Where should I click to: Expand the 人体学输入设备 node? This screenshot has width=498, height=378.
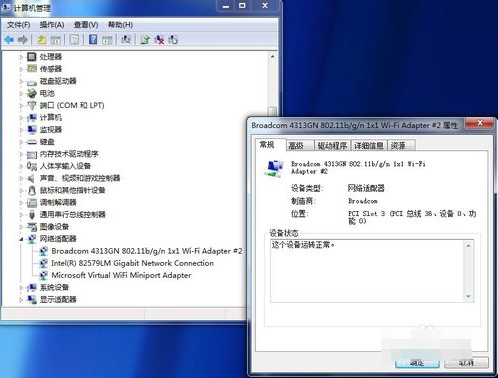point(21,166)
